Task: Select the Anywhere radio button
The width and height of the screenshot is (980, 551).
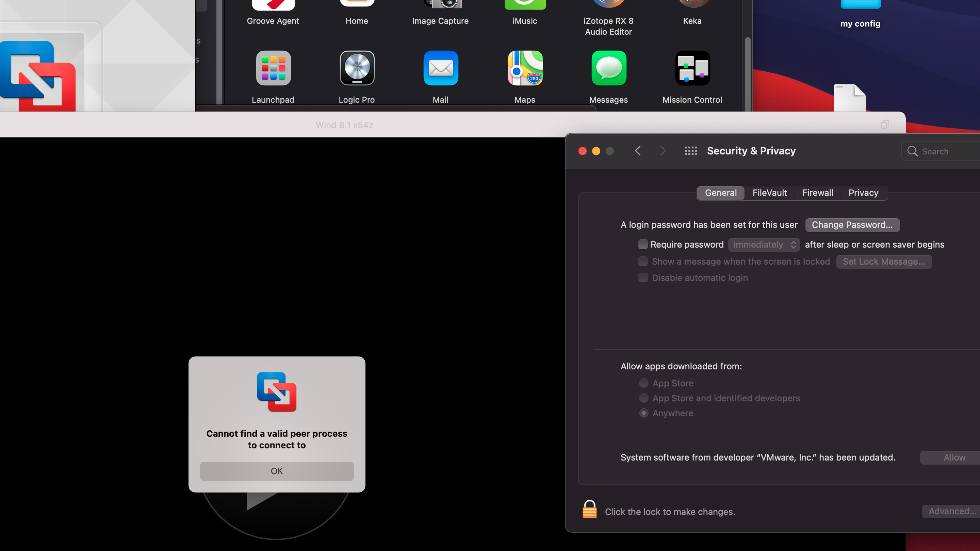Action: [x=644, y=413]
